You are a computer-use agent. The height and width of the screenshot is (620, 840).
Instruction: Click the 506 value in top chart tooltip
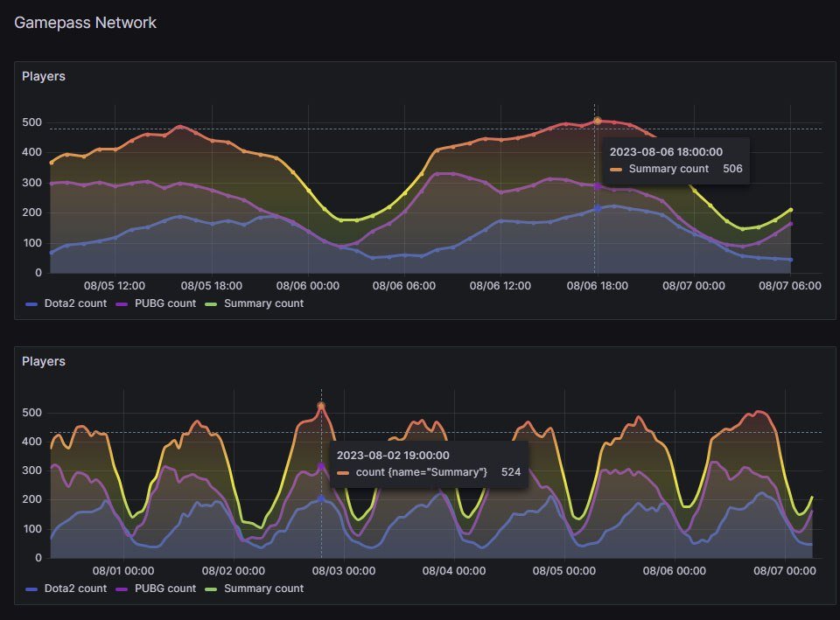pyautogui.click(x=732, y=169)
